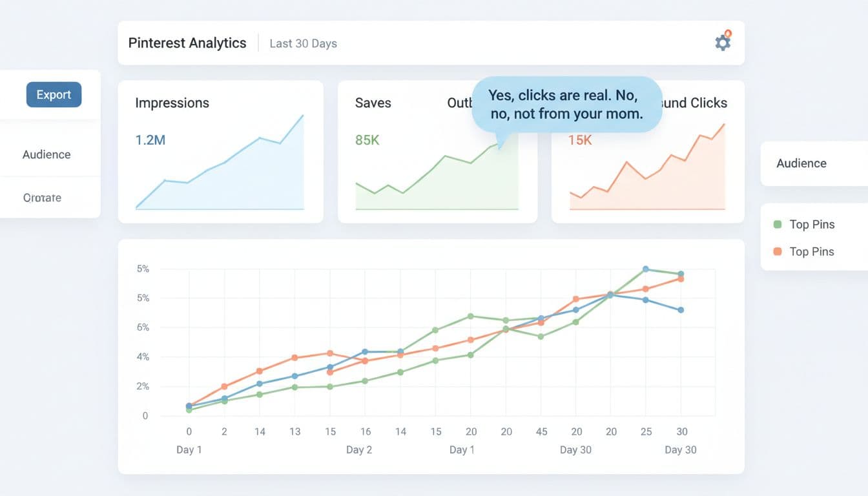Click the Pinterest Analytics logo text

(187, 43)
